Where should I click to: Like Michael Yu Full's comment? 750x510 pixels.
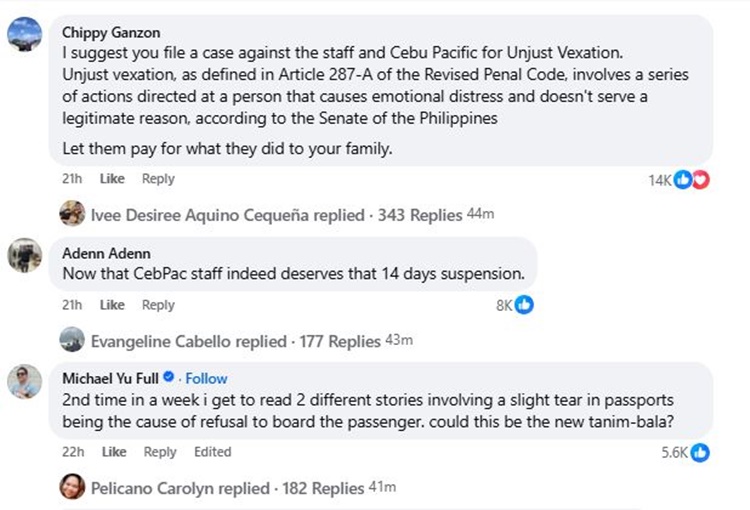click(x=113, y=452)
